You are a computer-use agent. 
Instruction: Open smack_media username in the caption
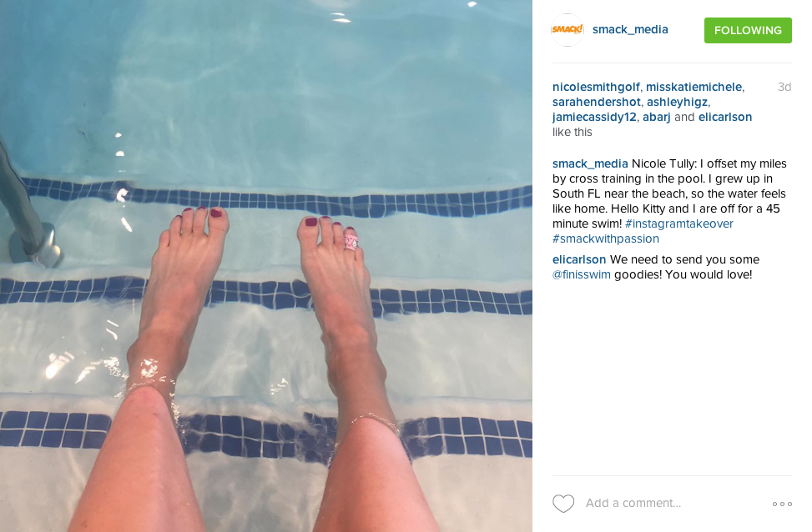pyautogui.click(x=590, y=163)
